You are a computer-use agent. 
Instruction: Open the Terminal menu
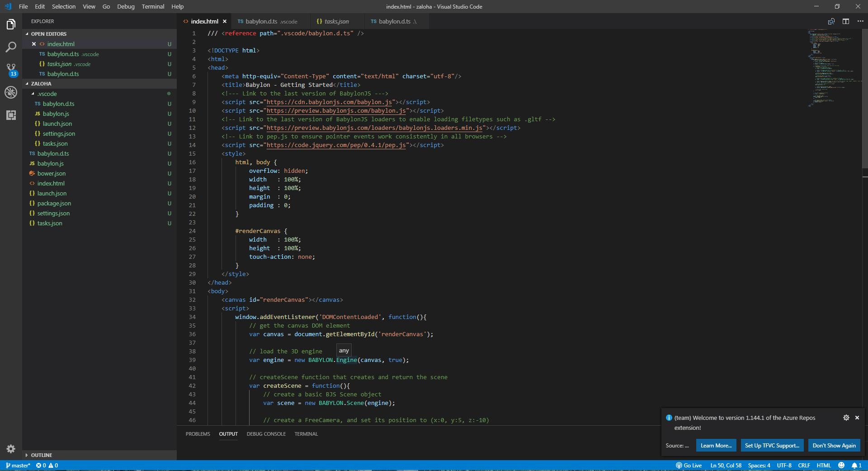pyautogui.click(x=153, y=6)
